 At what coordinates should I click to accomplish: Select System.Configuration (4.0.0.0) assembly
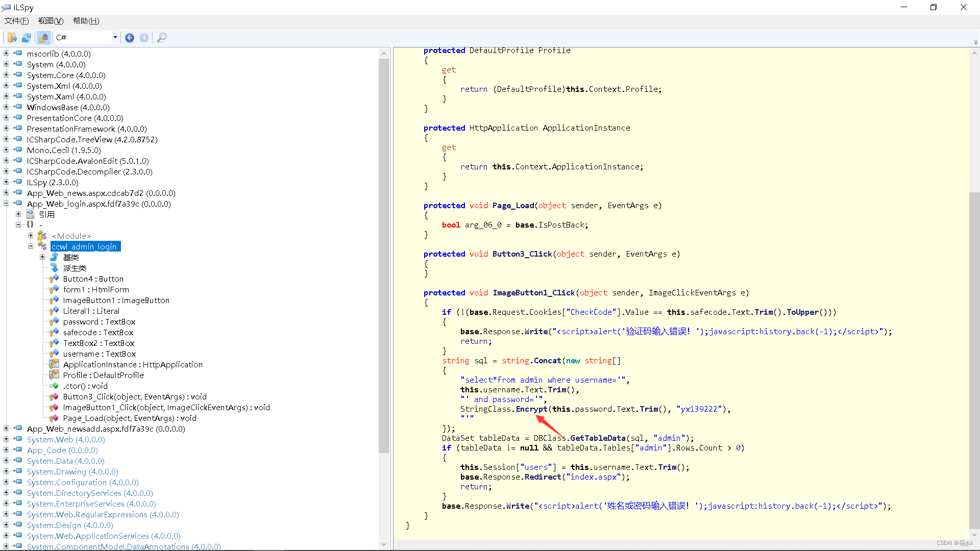click(x=83, y=482)
